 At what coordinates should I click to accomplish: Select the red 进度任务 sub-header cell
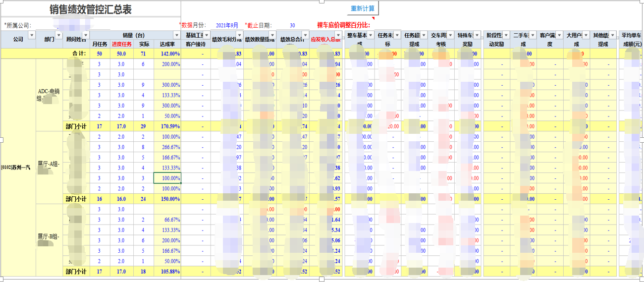tap(121, 44)
